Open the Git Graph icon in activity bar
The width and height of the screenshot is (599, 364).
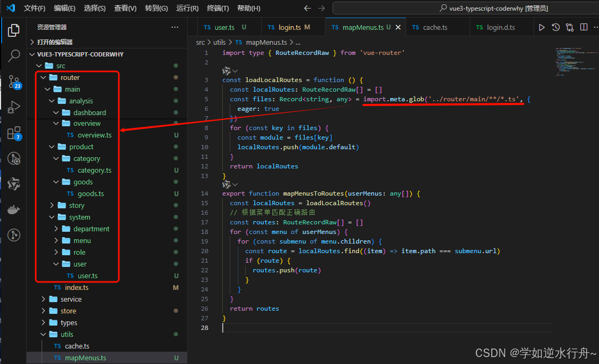14,235
